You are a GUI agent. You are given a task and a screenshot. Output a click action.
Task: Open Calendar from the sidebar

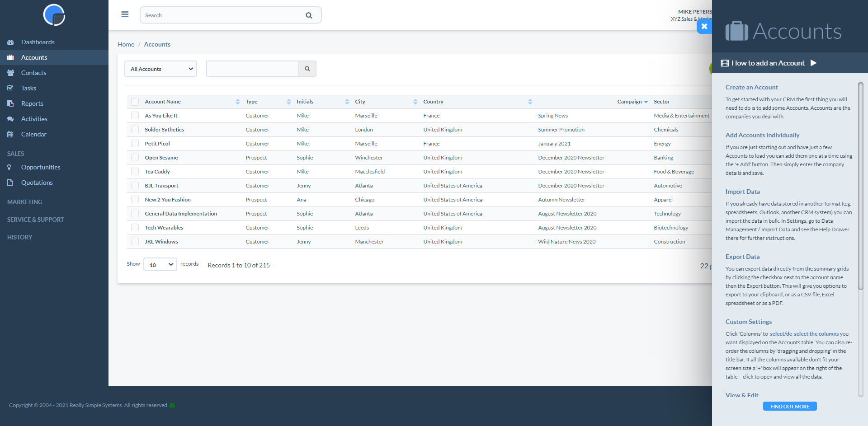(x=34, y=134)
